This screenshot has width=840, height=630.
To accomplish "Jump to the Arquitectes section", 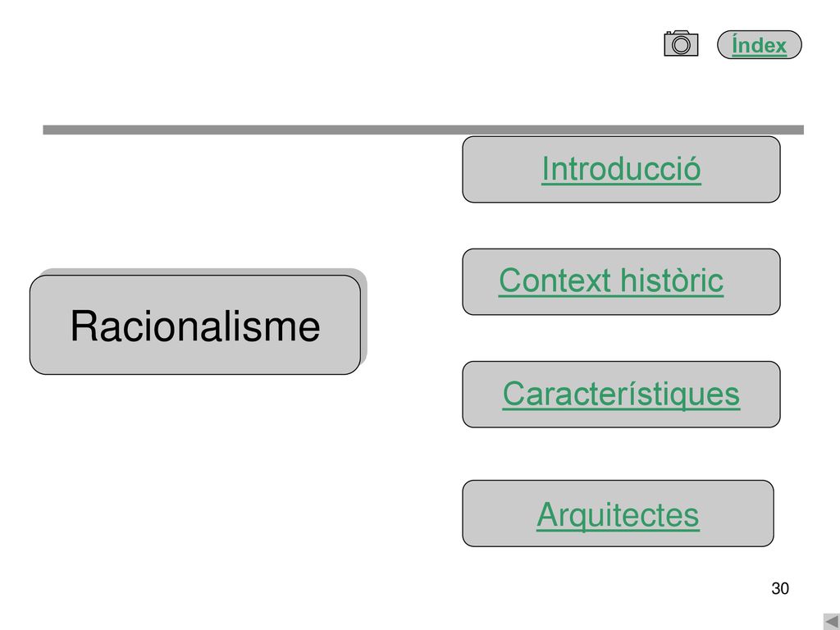I will click(x=618, y=515).
